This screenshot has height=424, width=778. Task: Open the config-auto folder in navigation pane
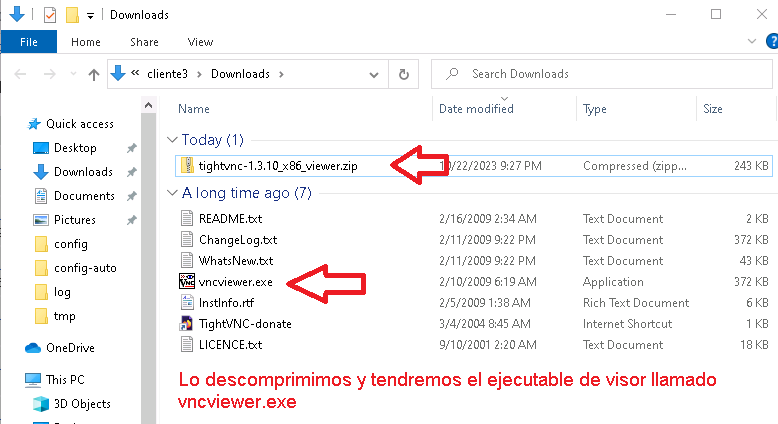tap(85, 268)
